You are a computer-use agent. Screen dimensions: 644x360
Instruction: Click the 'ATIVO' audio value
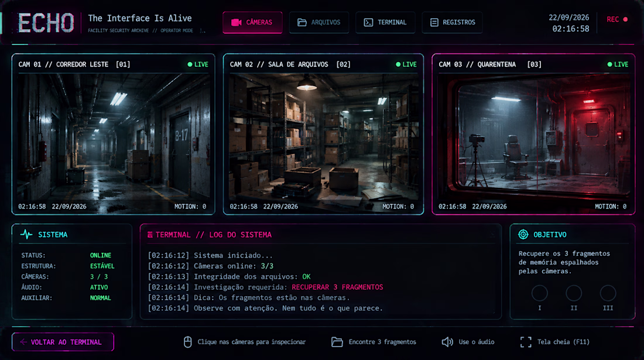(x=99, y=287)
